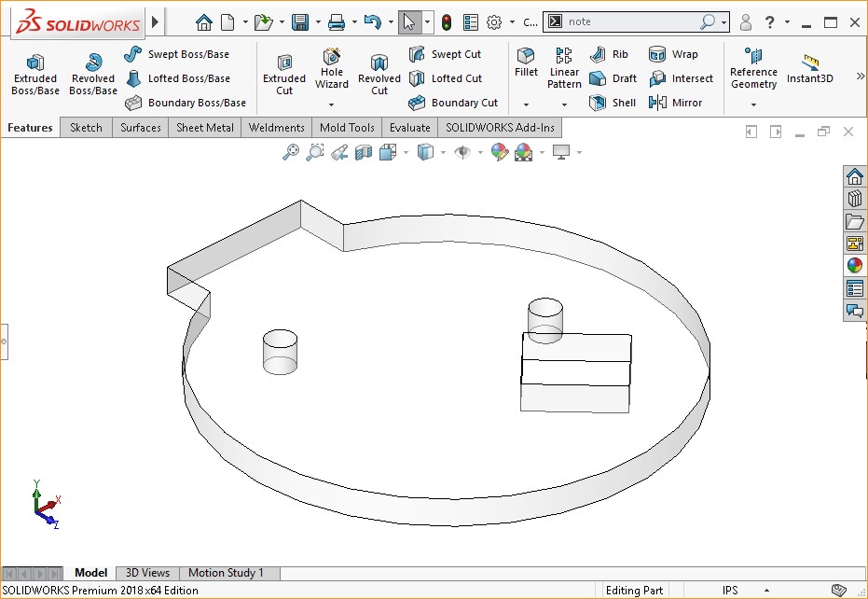Choose the Lofted Cut tool
The width and height of the screenshot is (868, 599).
pyautogui.click(x=446, y=78)
